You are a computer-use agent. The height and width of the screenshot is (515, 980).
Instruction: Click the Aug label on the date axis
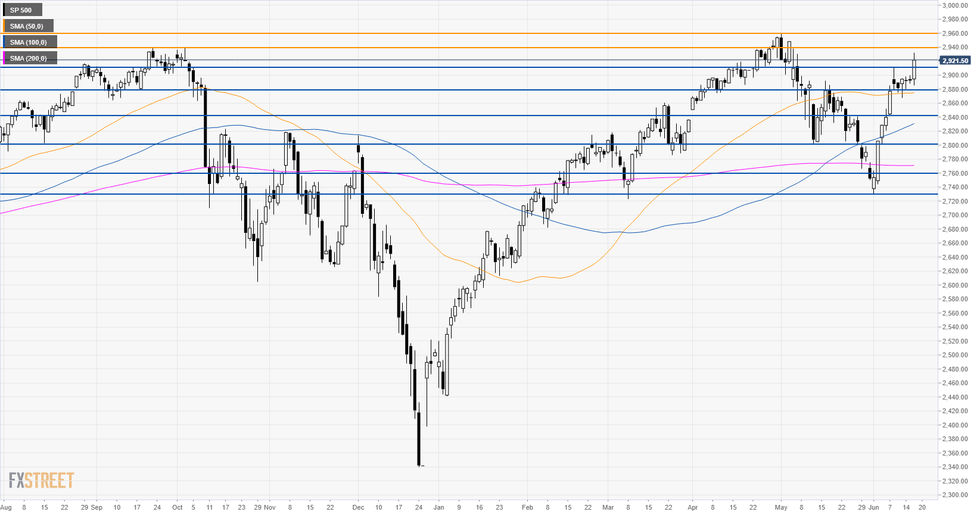[x=6, y=507]
